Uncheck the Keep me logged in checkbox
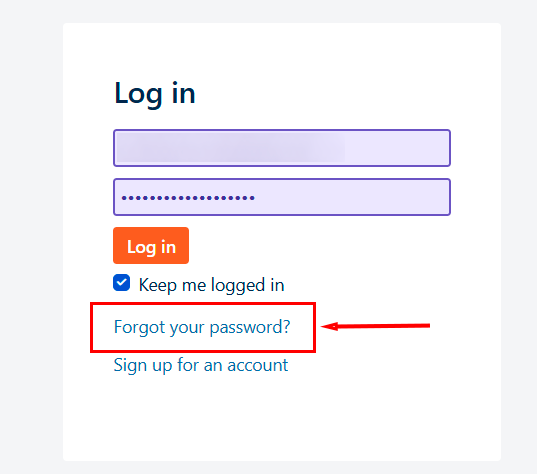 pos(122,283)
